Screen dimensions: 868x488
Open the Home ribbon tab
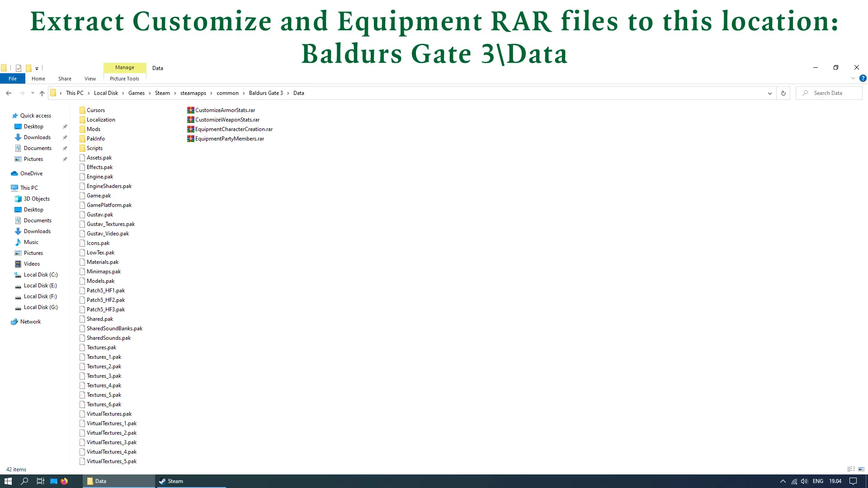click(38, 79)
